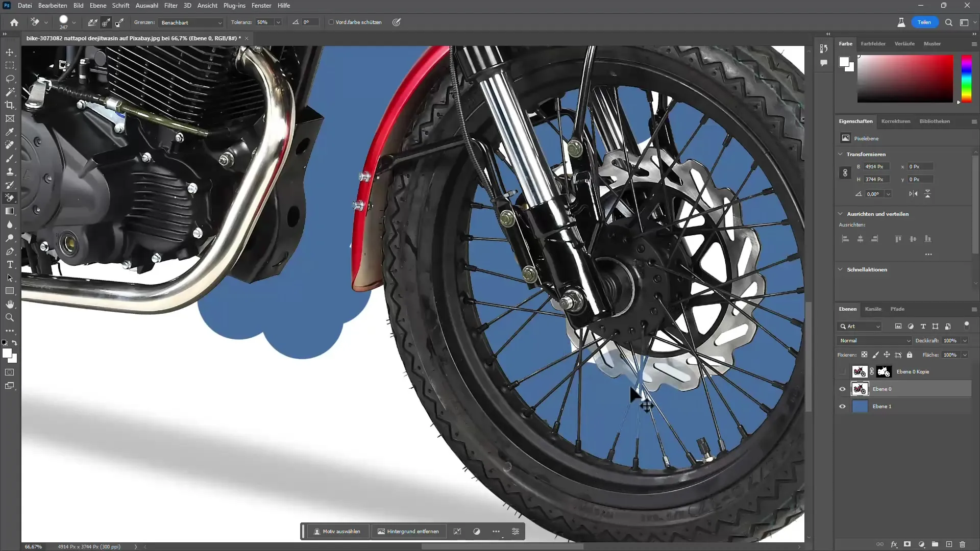Select the Eyedropper tool
Image resolution: width=980 pixels, height=551 pixels.
point(10,132)
